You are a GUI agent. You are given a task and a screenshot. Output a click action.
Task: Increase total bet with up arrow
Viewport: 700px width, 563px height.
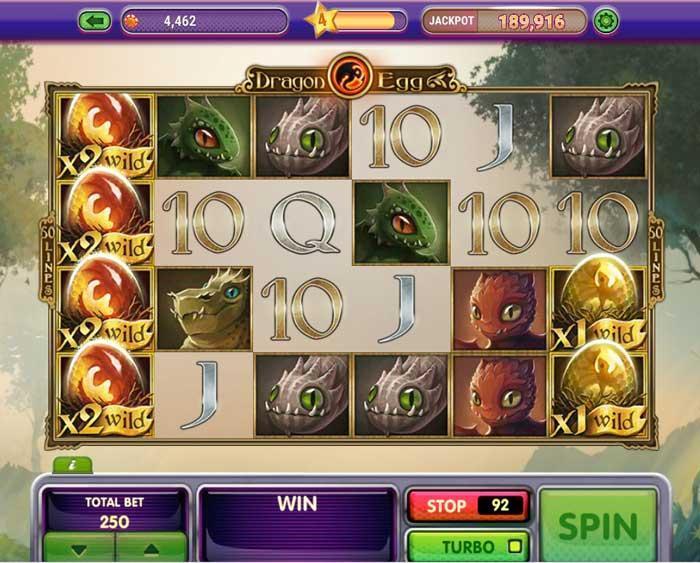151,548
